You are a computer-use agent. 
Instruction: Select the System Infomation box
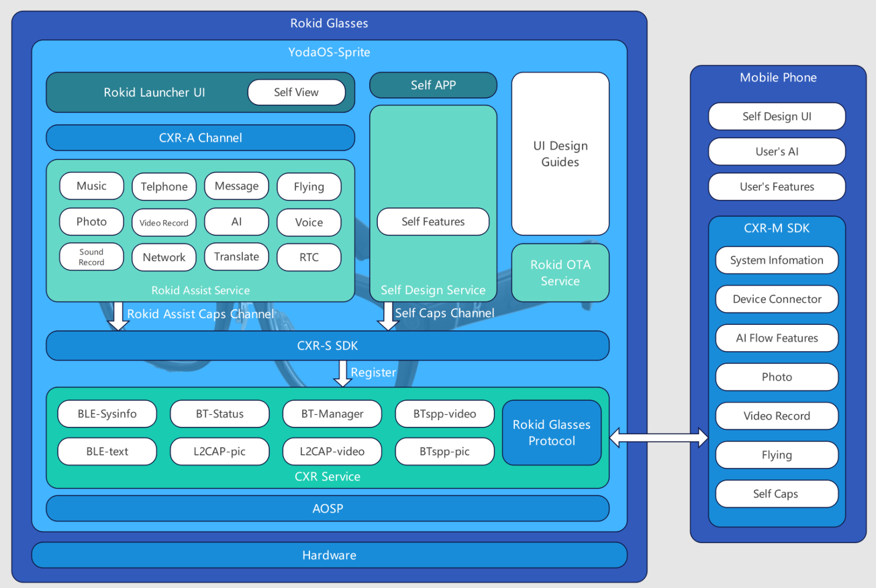coord(777,260)
